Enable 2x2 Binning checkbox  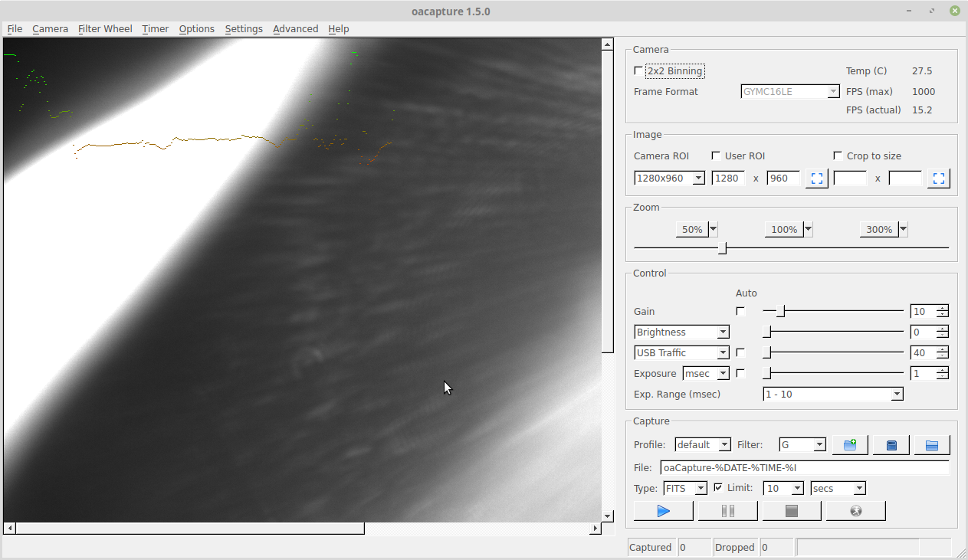click(x=638, y=71)
